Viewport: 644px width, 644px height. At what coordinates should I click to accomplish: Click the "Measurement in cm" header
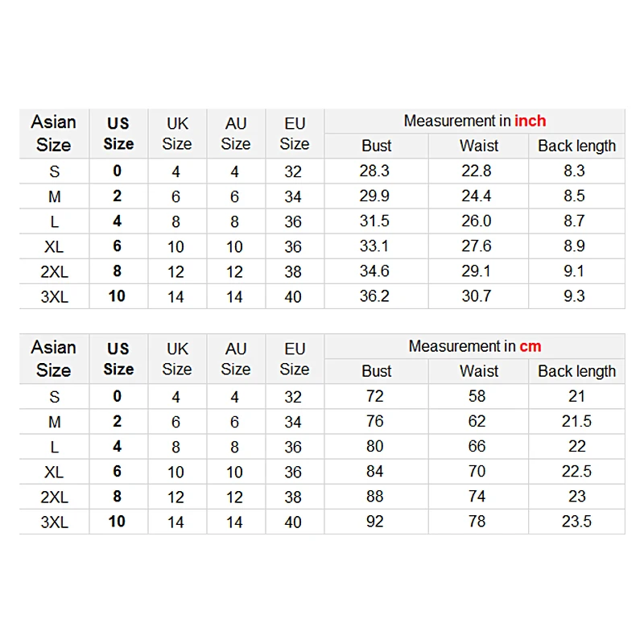[474, 346]
